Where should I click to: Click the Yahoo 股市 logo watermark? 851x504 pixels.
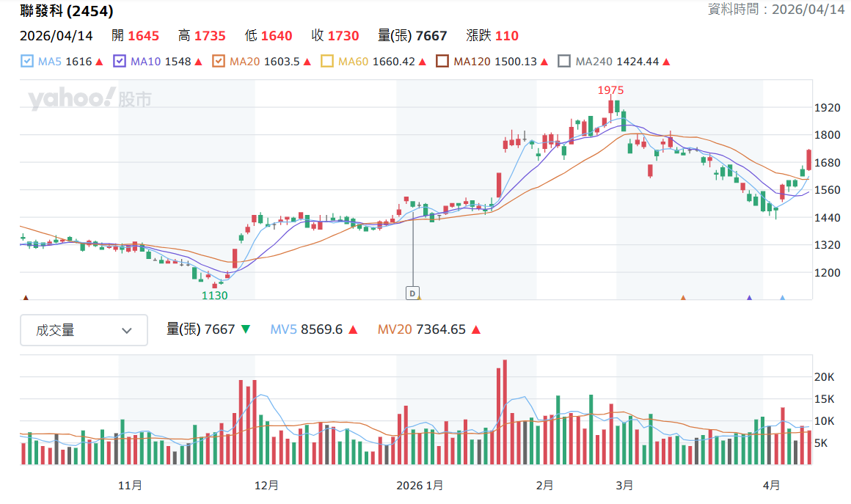90,98
